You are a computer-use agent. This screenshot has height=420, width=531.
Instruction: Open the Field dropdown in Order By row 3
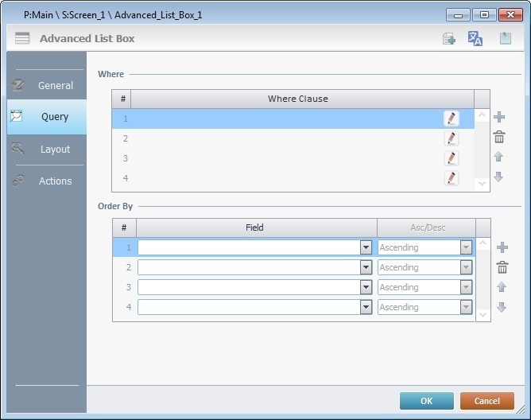366,287
